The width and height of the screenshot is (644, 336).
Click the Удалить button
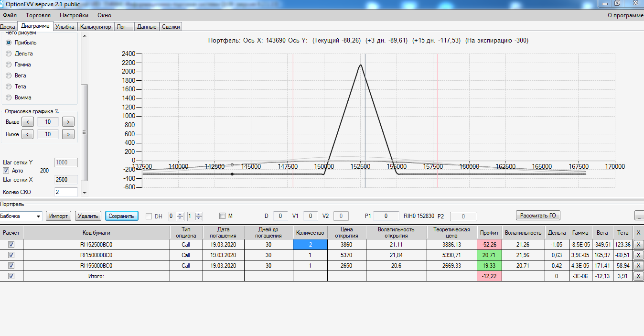(x=88, y=216)
